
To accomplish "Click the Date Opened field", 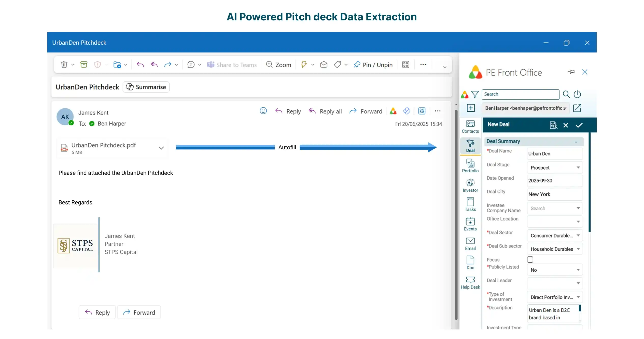I will 555,180.
